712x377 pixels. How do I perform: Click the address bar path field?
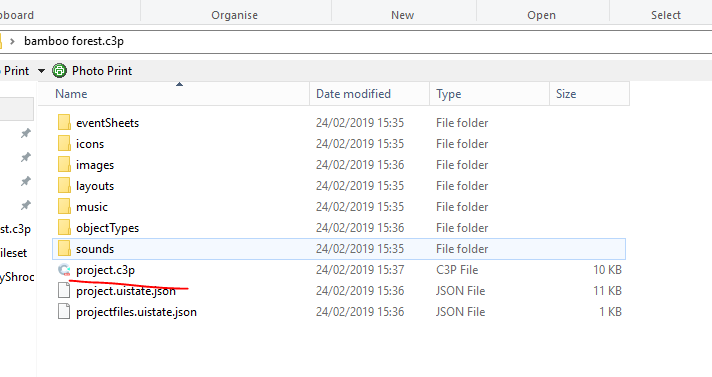(x=356, y=41)
